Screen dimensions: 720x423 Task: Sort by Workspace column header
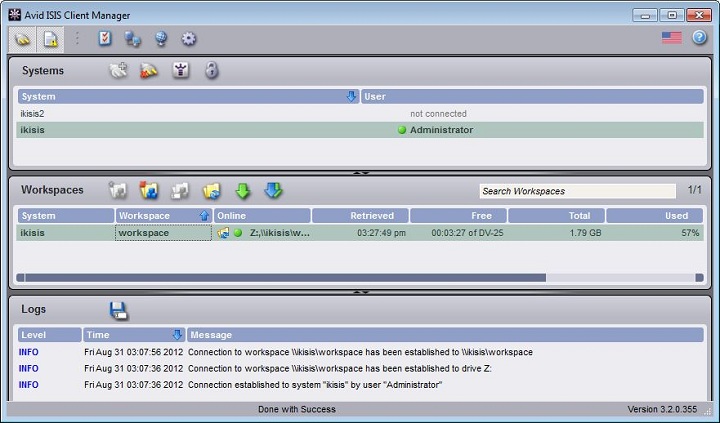click(163, 215)
